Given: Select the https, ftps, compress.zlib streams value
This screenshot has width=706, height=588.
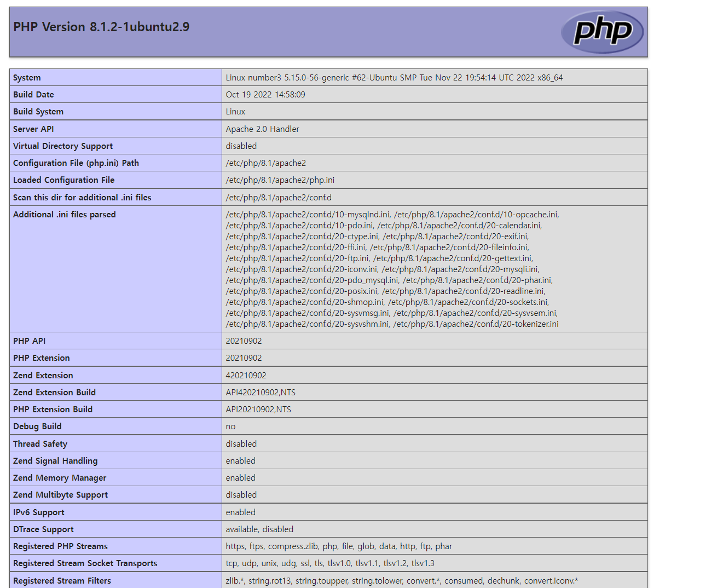Looking at the screenshot, I should (x=339, y=546).
